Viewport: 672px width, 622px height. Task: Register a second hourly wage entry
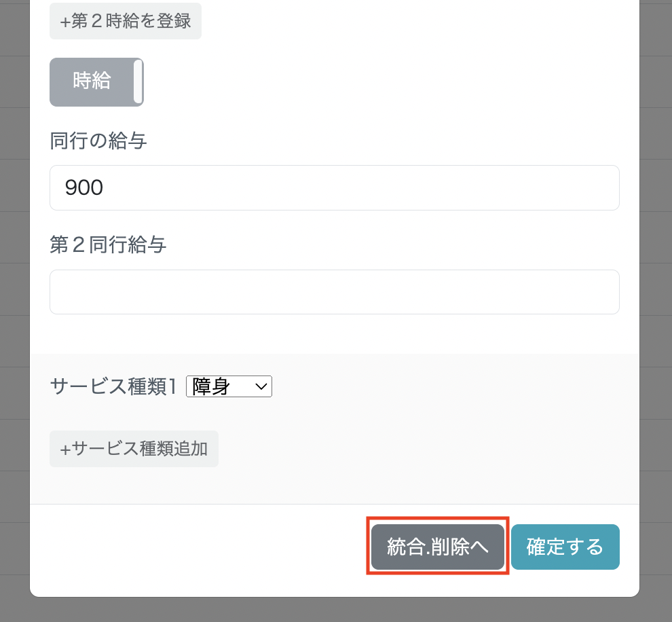click(125, 21)
